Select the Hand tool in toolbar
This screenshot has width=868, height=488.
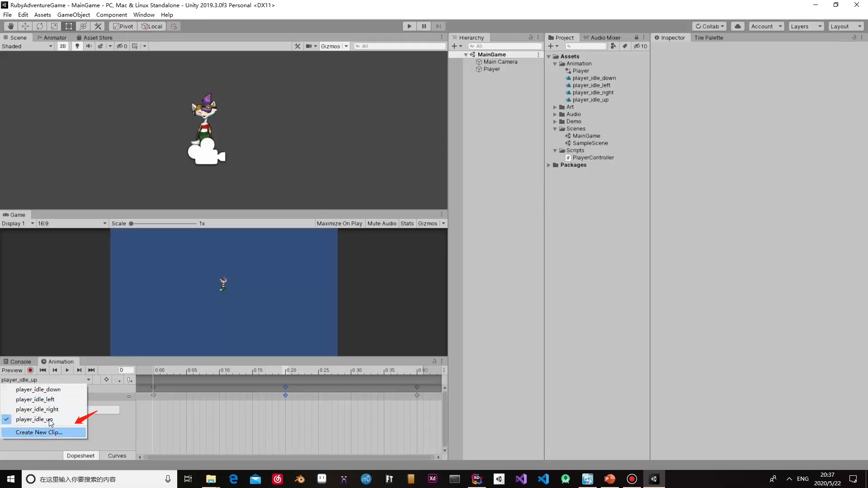pos(10,26)
